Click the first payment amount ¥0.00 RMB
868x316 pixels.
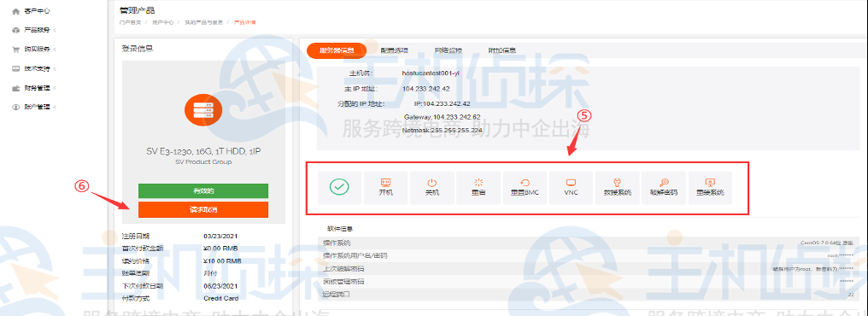click(220, 249)
